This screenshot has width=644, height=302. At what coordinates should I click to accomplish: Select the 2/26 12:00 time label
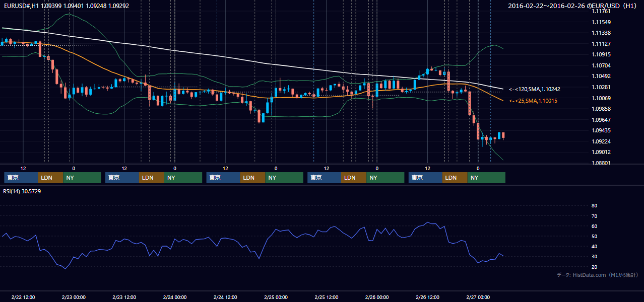click(x=427, y=297)
